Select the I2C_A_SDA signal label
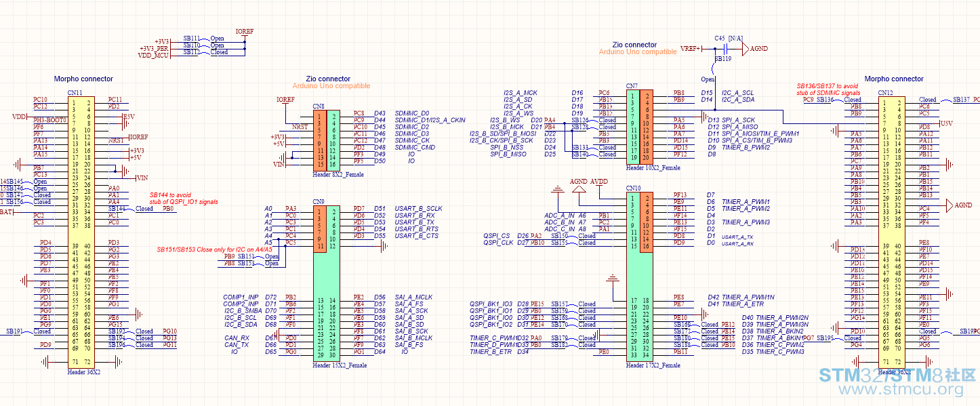 click(737, 100)
